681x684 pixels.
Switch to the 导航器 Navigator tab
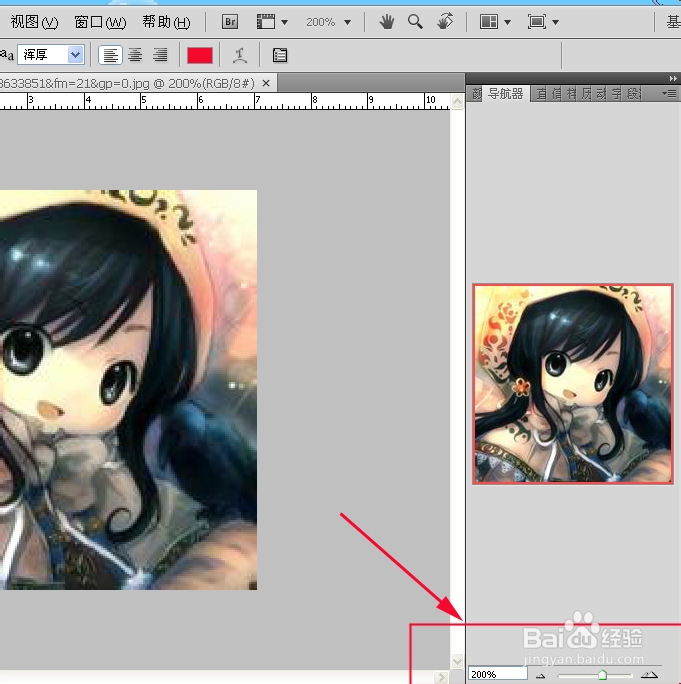[505, 93]
